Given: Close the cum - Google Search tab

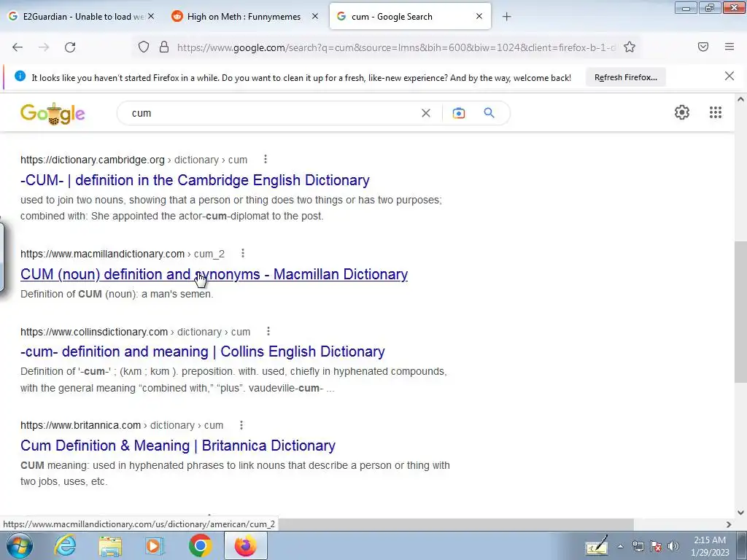Looking at the screenshot, I should click(x=479, y=16).
